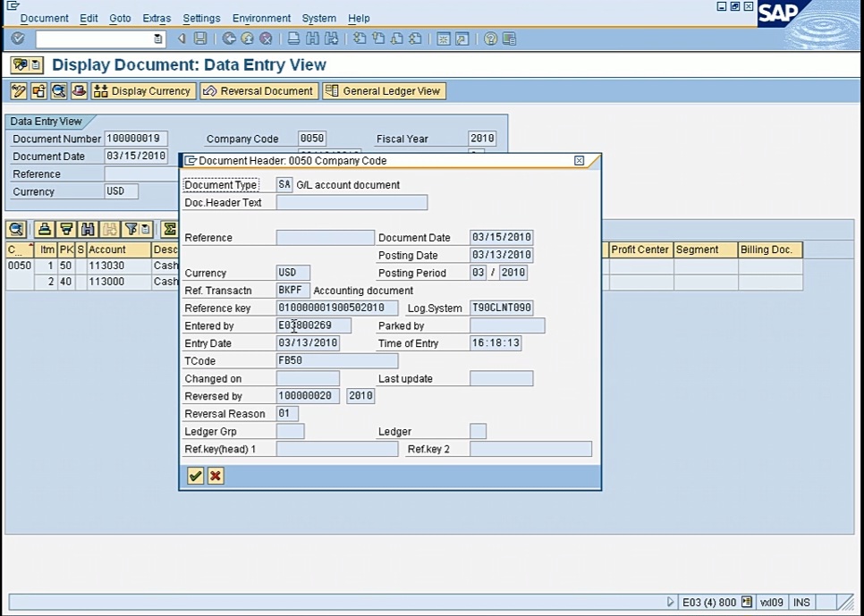Click the Segment column header
Image resolution: width=864 pixels, height=616 pixels.
pyautogui.click(x=706, y=249)
